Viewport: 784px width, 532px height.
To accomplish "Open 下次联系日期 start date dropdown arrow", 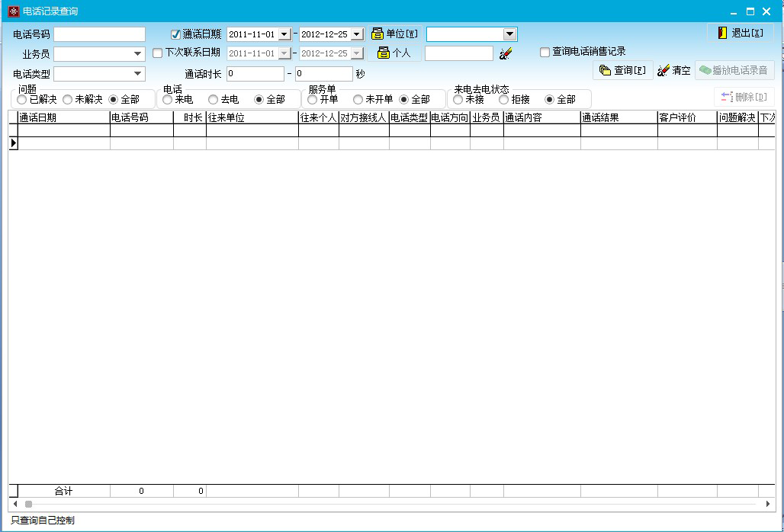I will click(284, 53).
